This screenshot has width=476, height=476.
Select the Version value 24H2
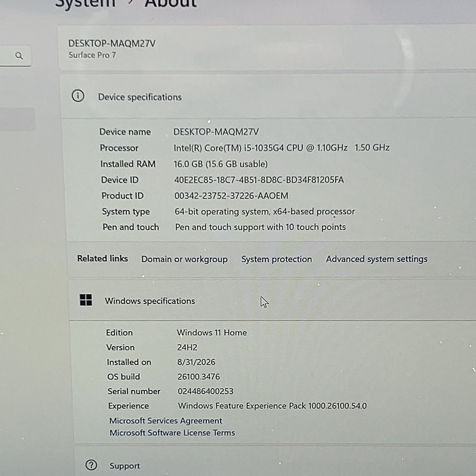(187, 347)
